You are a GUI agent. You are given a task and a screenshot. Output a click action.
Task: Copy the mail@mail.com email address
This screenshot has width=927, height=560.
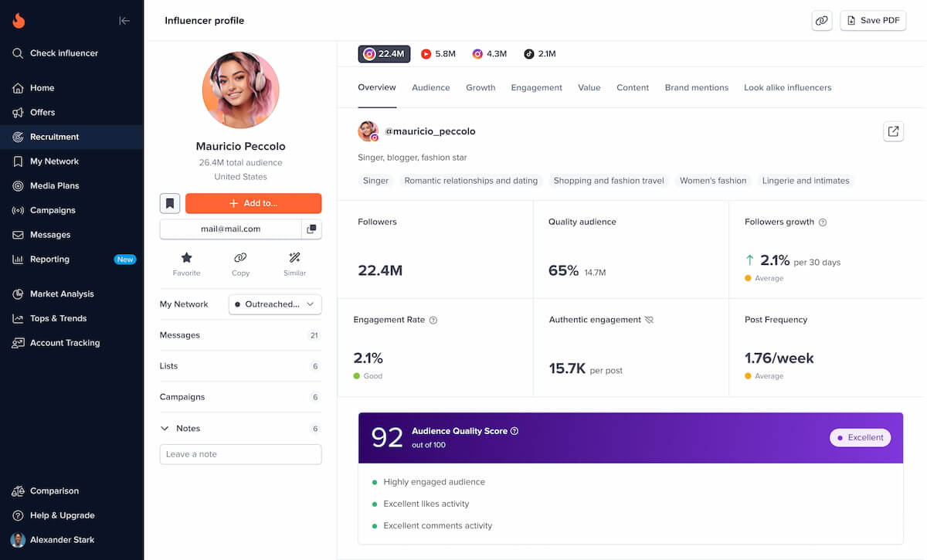312,229
